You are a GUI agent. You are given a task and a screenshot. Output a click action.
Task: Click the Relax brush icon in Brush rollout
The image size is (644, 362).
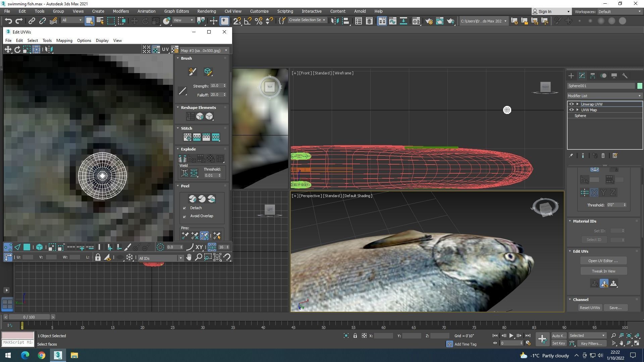tap(208, 71)
